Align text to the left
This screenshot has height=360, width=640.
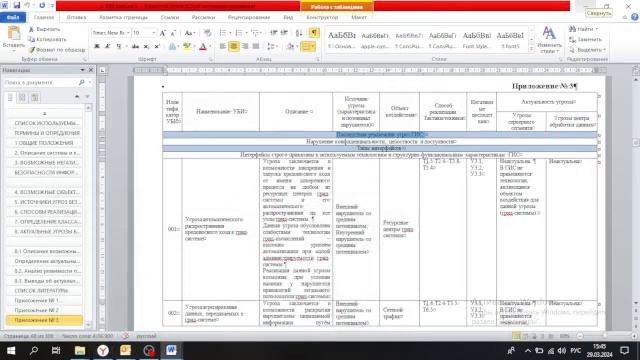(223, 47)
